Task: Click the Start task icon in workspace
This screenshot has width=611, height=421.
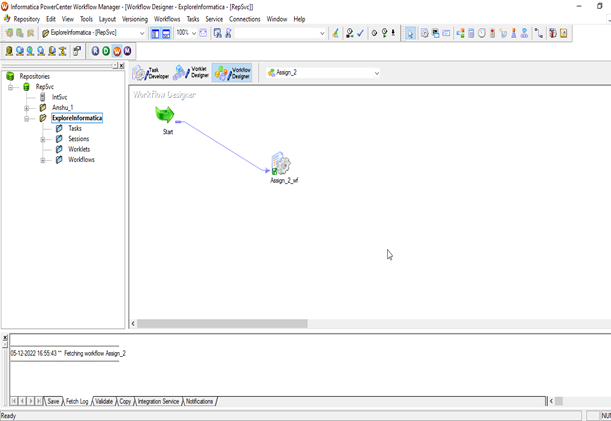Action: pyautogui.click(x=165, y=115)
